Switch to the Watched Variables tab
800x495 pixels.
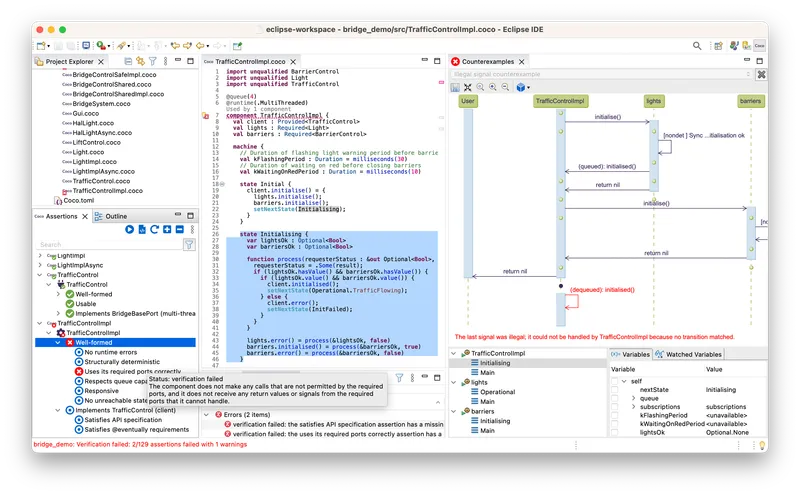[x=689, y=354]
